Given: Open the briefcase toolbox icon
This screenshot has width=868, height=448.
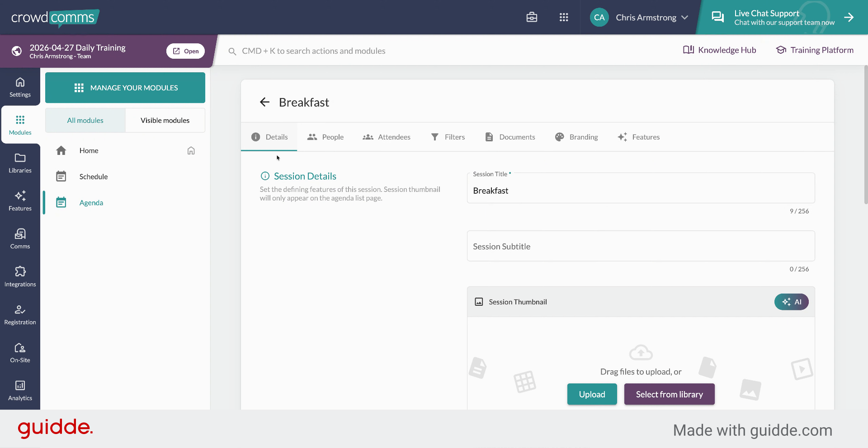Looking at the screenshot, I should coord(532,17).
